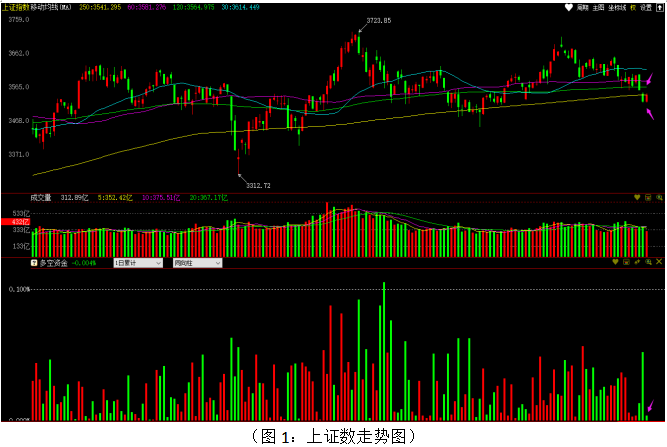Open the 周期 period selector
Screen dimensions: 667x447
click(582, 7)
